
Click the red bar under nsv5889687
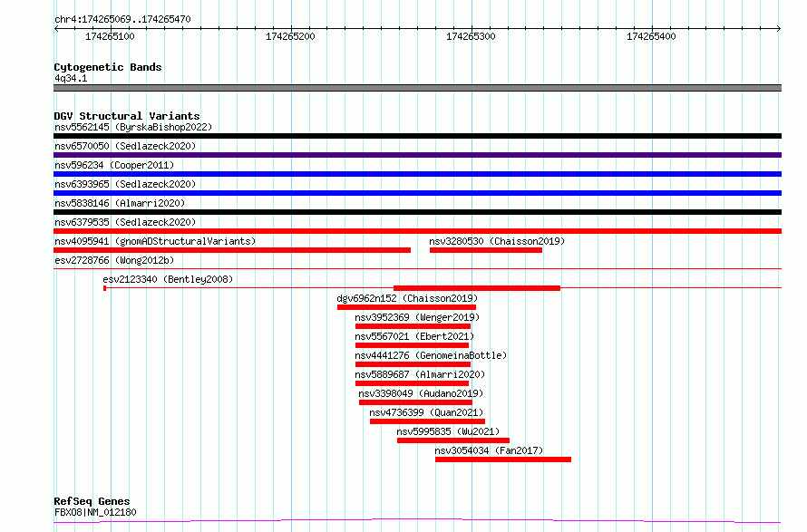[412, 383]
